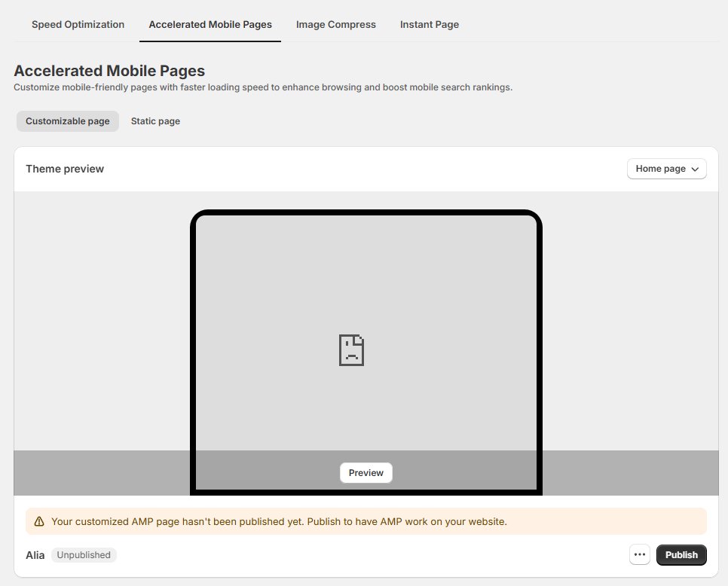Click the chevron arrow beside Home page
Viewport: 728px width, 586px height.
pos(695,169)
